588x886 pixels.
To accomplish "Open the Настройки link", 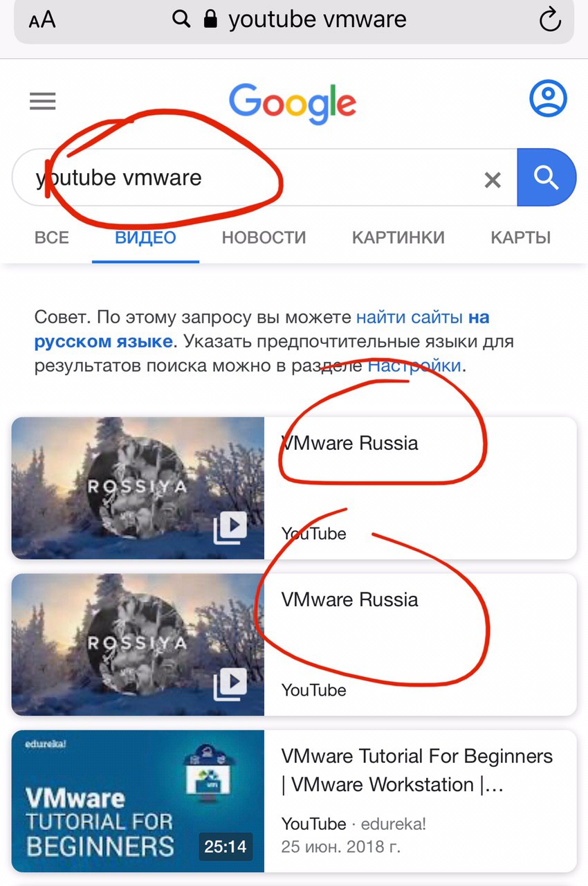I will point(414,365).
